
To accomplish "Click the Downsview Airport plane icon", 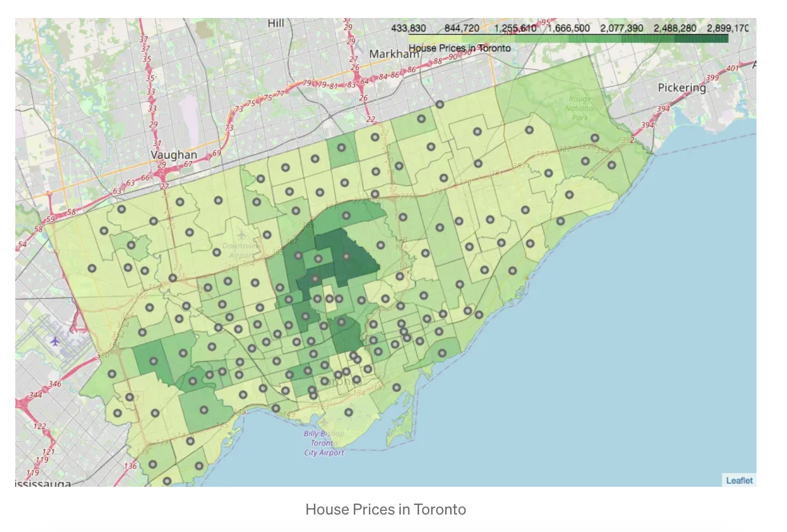I will (241, 236).
